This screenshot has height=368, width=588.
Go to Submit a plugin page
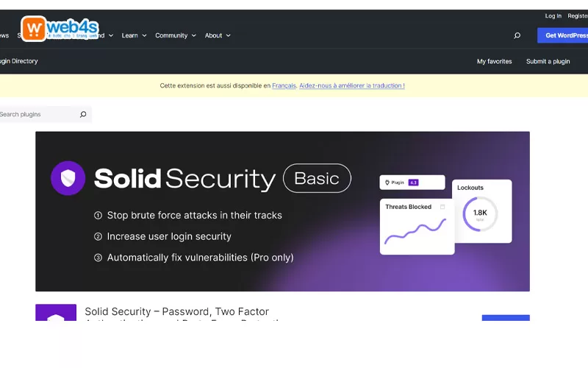(x=548, y=61)
